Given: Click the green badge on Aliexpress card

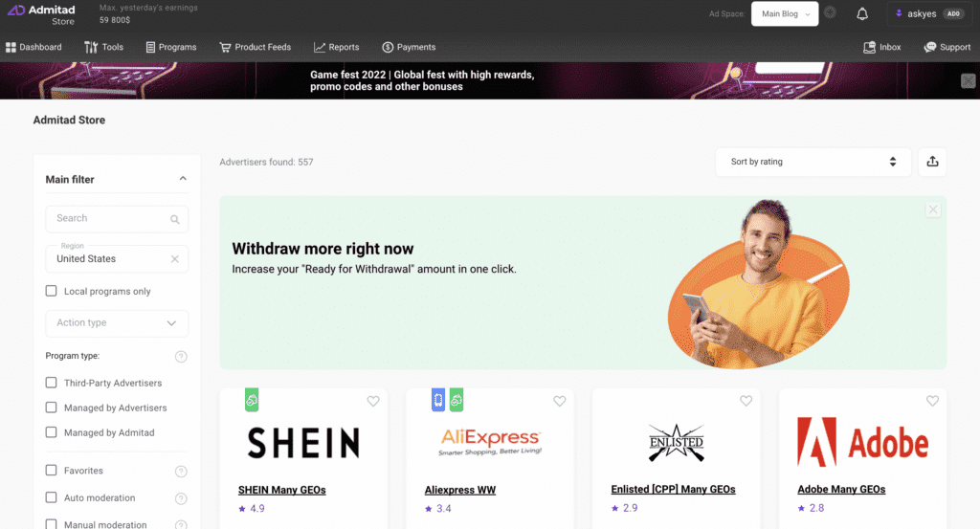Looking at the screenshot, I should (x=457, y=400).
